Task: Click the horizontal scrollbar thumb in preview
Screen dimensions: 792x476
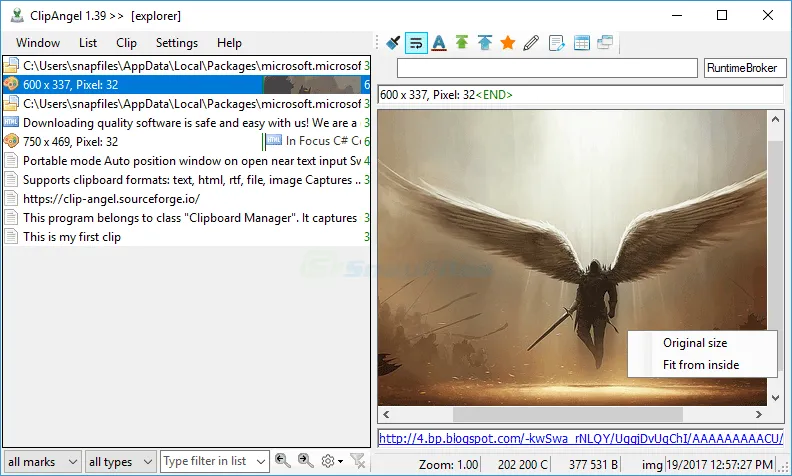Action: [568, 414]
